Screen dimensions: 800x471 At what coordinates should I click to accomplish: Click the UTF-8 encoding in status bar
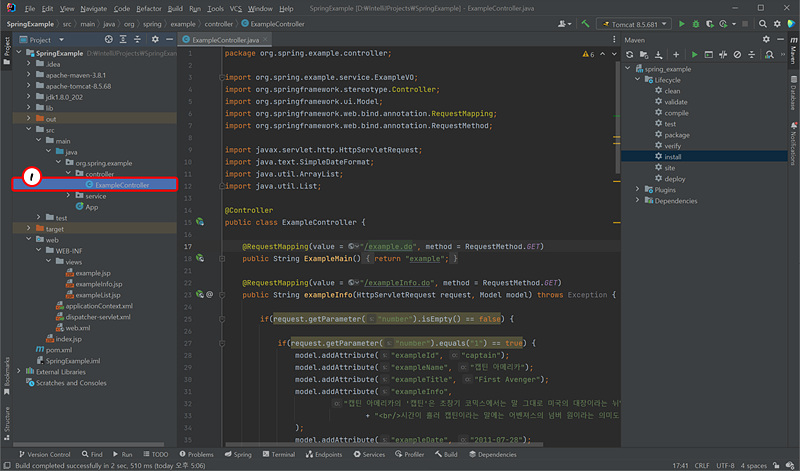pos(724,465)
